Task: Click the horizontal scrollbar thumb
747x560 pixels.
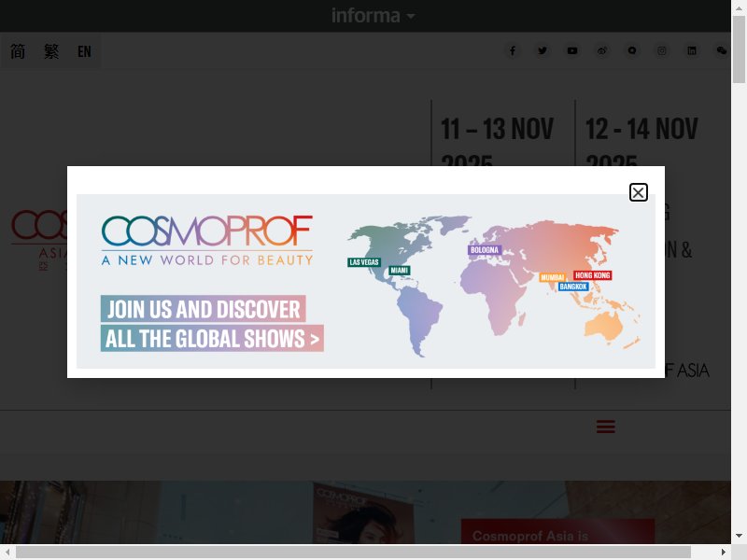Action: (x=353, y=552)
